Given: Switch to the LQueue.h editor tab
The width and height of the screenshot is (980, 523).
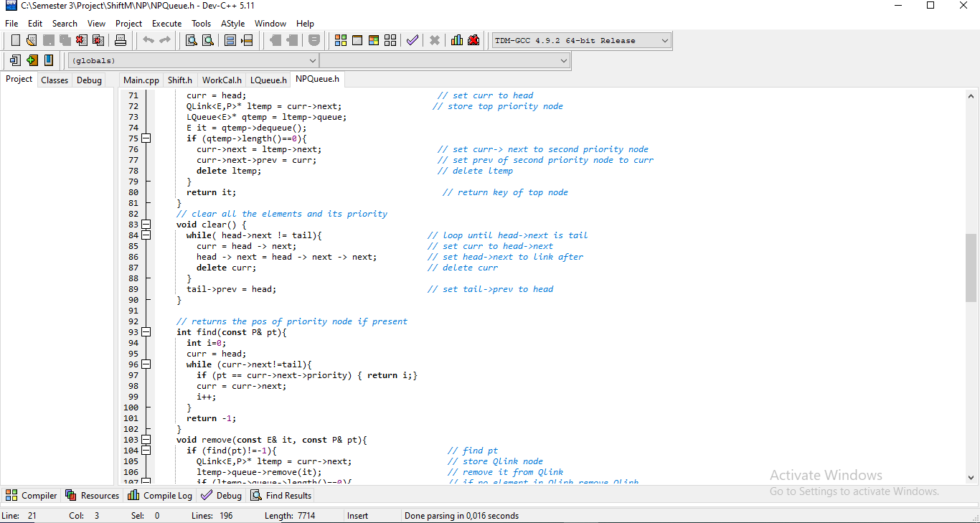Looking at the screenshot, I should (x=268, y=80).
